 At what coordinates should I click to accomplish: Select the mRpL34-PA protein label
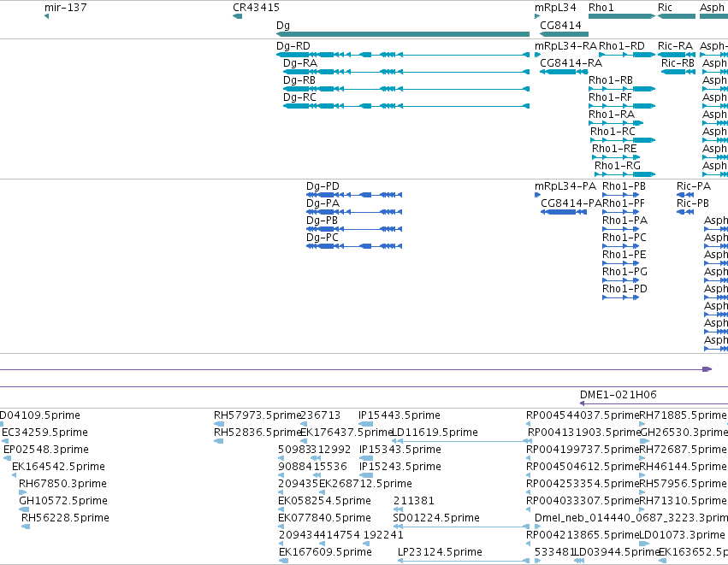565,186
